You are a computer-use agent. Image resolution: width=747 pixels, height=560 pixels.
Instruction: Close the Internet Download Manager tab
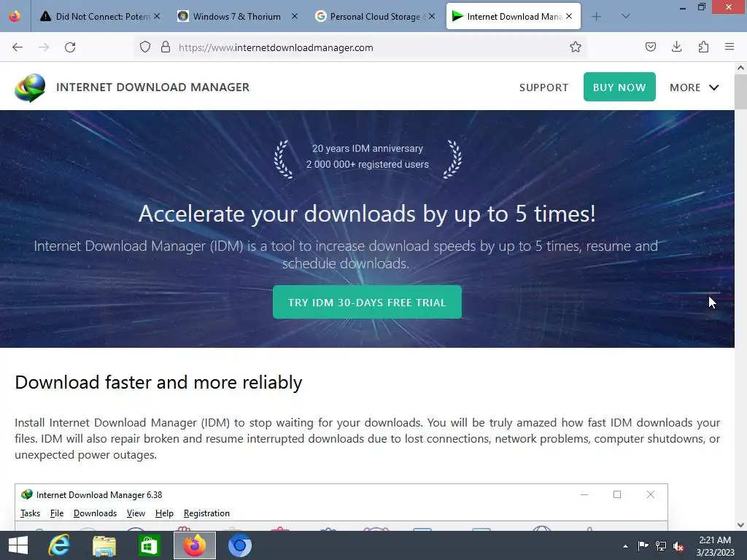(x=569, y=17)
